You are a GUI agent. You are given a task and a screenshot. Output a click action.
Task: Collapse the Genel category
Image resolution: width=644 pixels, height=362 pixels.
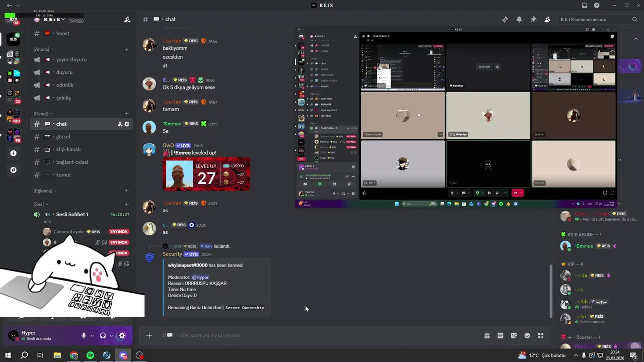point(43,114)
